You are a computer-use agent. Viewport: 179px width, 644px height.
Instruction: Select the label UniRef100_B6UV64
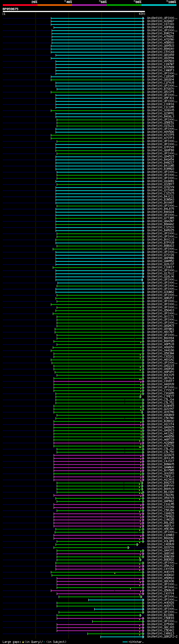[161, 338]
